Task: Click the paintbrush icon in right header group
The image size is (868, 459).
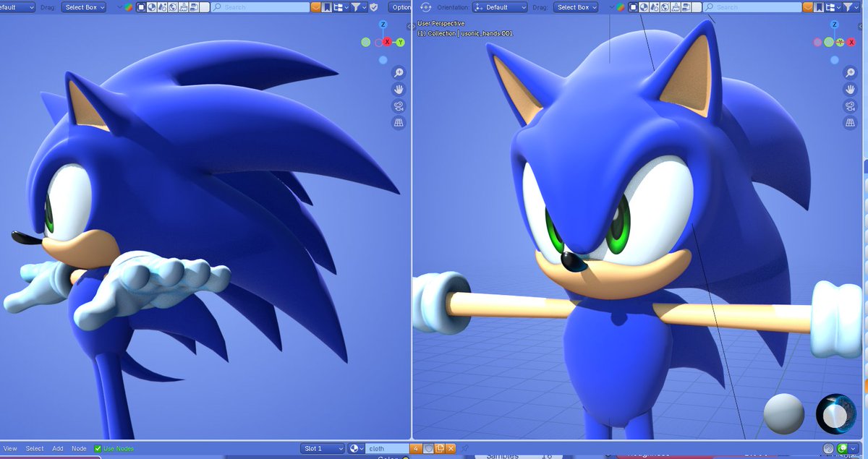Action: coord(676,7)
